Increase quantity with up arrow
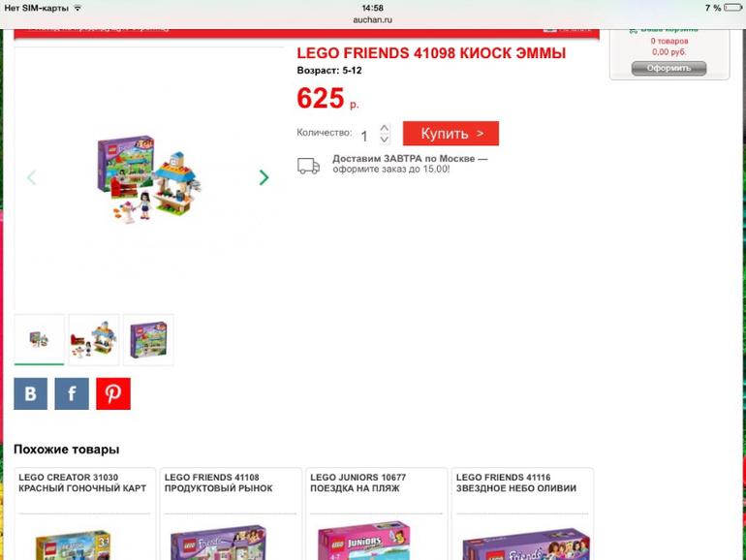Image resolution: width=746 pixels, height=560 pixels. click(x=385, y=128)
